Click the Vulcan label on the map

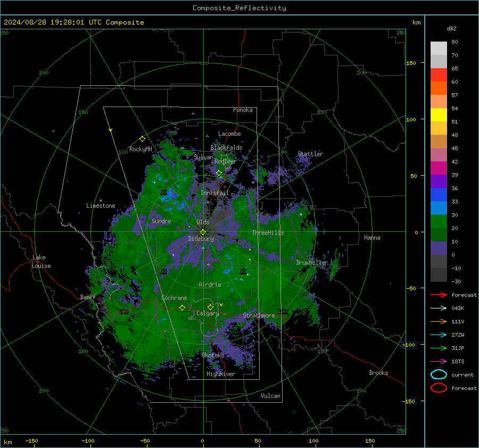[x=270, y=396]
